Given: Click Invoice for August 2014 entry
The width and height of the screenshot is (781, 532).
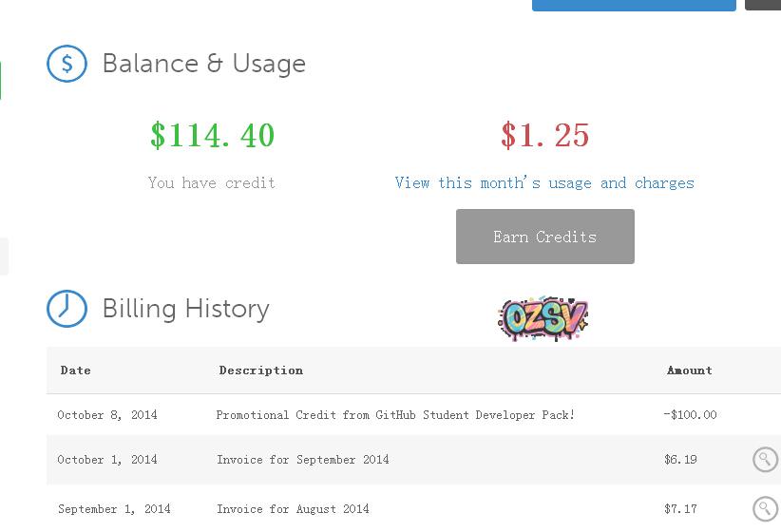Looking at the screenshot, I should point(293,509).
